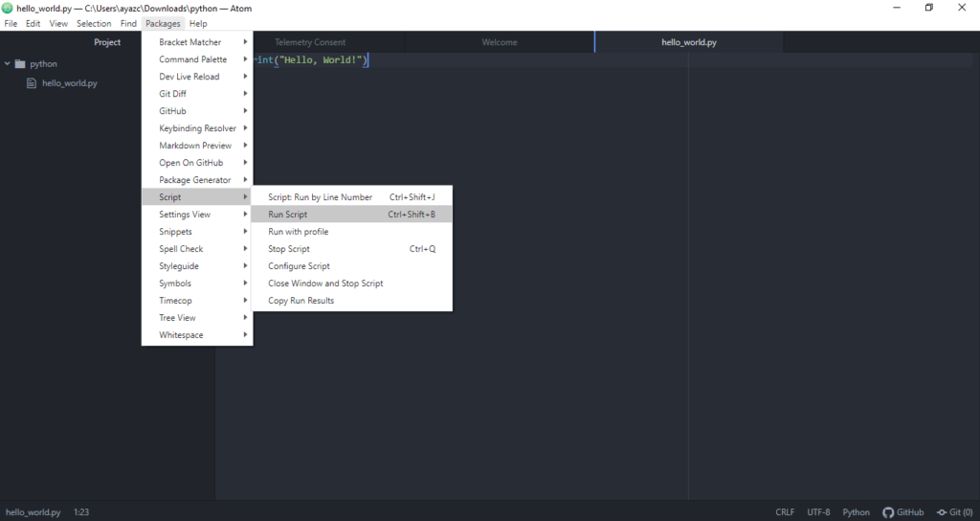Open the Edit menu
The image size is (980, 521).
click(x=33, y=23)
